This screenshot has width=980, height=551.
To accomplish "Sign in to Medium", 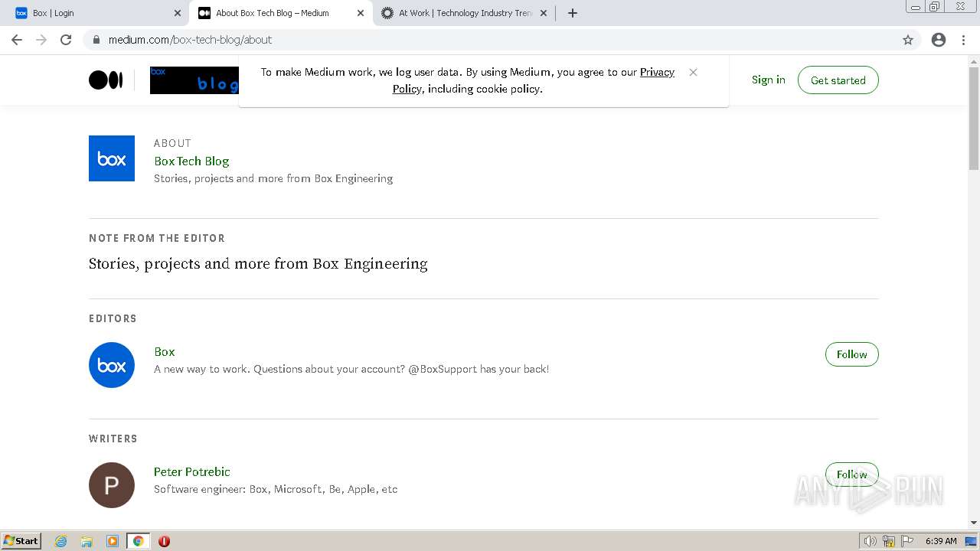I will (x=768, y=80).
